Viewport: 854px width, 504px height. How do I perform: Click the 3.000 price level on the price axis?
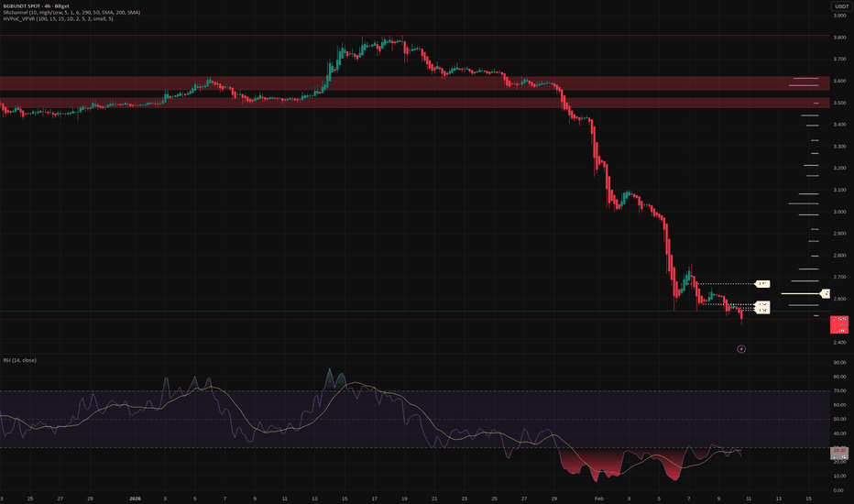[839, 212]
